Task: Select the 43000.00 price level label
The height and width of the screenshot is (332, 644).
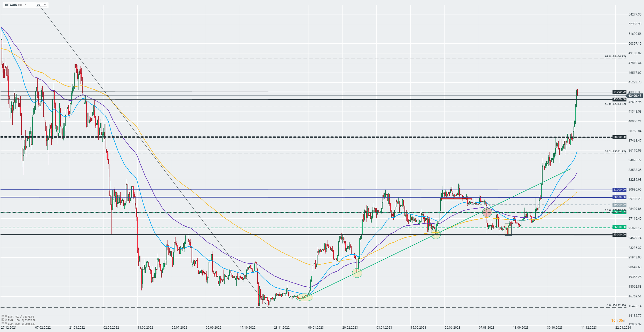Action: pyautogui.click(x=619, y=99)
